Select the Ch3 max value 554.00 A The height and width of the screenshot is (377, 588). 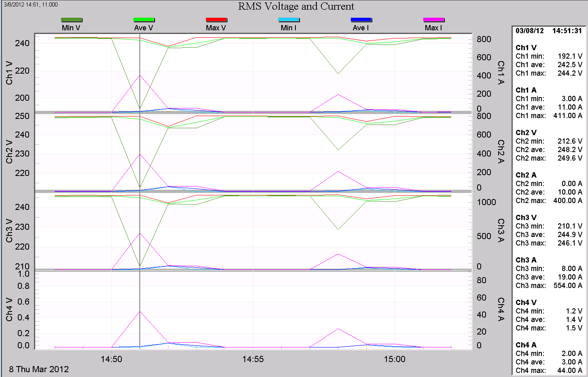pyautogui.click(x=568, y=286)
